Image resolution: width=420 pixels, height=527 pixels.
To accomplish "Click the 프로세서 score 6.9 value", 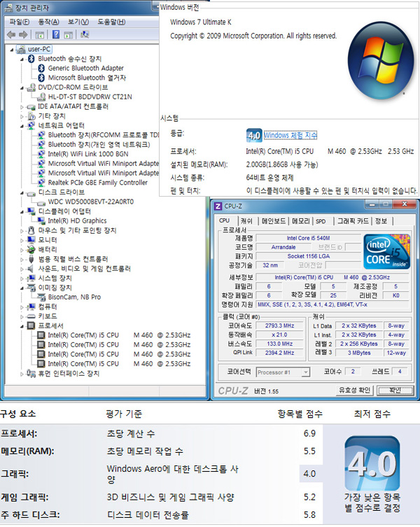I will click(309, 433).
